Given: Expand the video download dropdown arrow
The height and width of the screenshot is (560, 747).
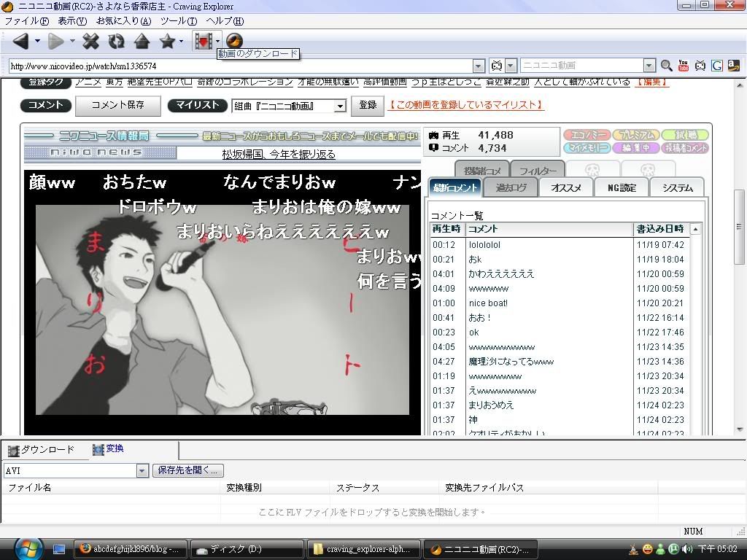Looking at the screenshot, I should (217, 41).
